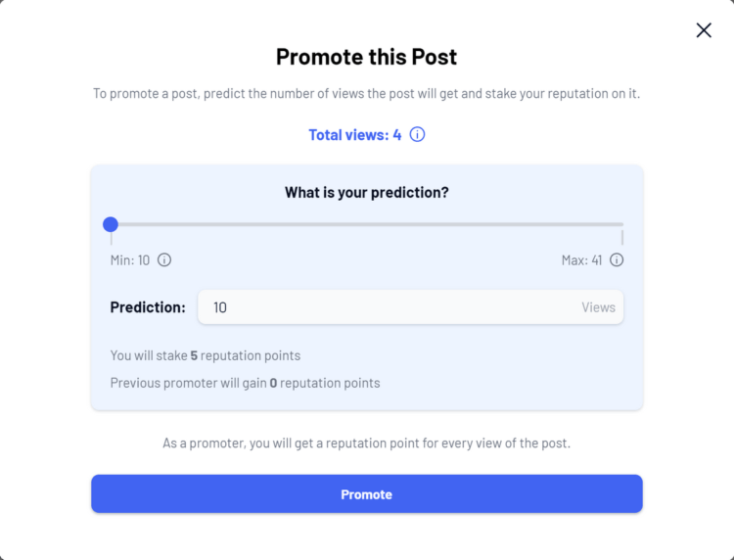Click the "Min: 10" label
734x560 pixels.
click(130, 260)
